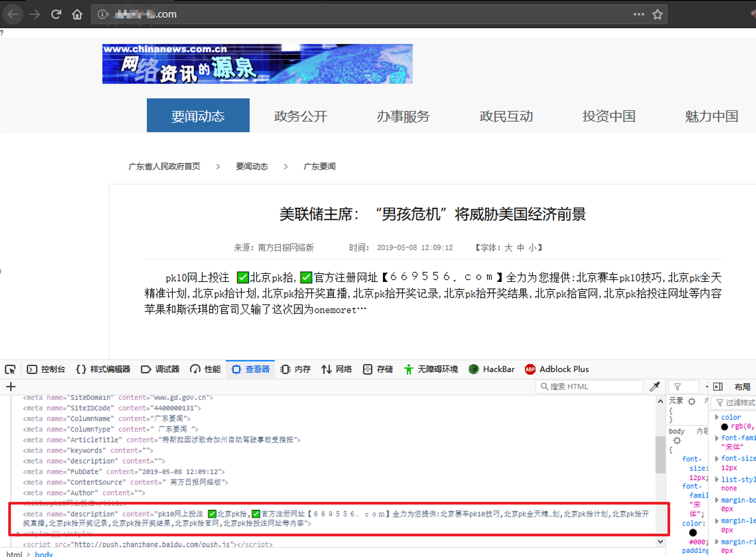Expand the list-style computed property
This screenshot has height=557, width=756.
click(x=717, y=479)
